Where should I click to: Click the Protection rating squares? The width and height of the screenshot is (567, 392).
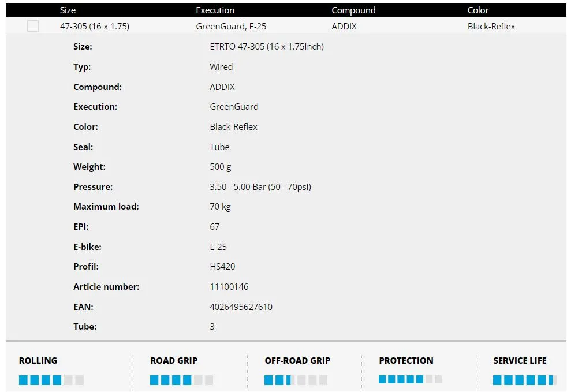[410, 379]
